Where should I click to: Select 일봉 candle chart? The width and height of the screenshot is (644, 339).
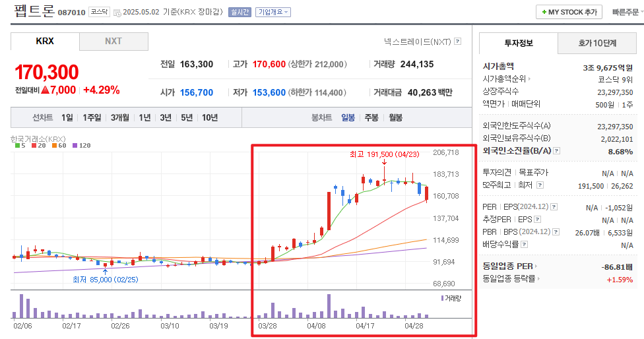(x=348, y=118)
